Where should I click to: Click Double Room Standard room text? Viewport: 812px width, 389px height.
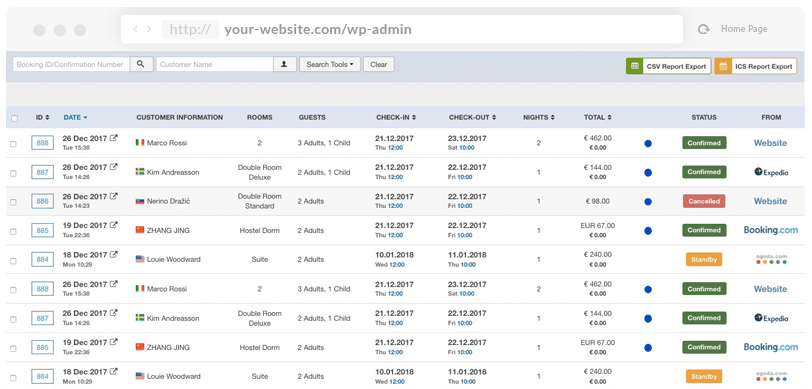259,201
